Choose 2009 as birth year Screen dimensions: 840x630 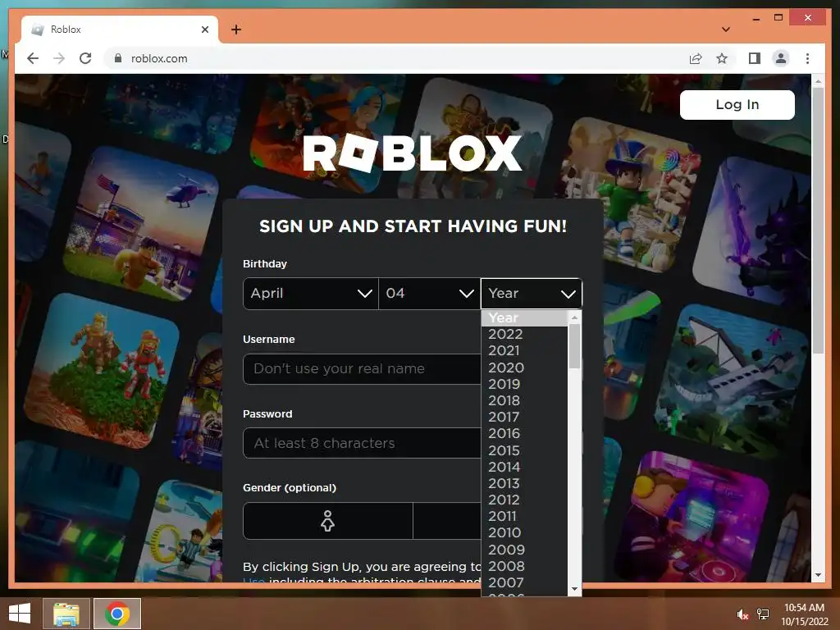coord(525,550)
